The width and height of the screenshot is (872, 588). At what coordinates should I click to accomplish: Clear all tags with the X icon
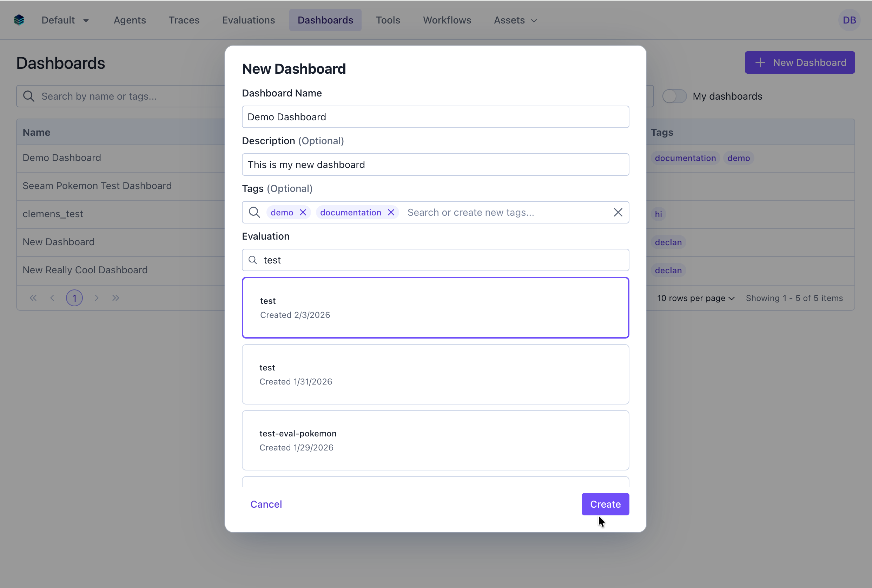tap(618, 212)
